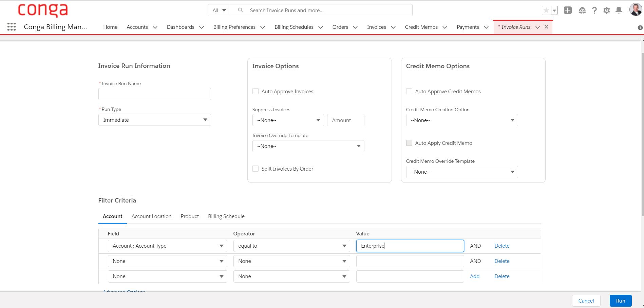Viewport: 644px width, 308px height.
Task: Close the Invoice Runs tab
Action: tap(546, 27)
